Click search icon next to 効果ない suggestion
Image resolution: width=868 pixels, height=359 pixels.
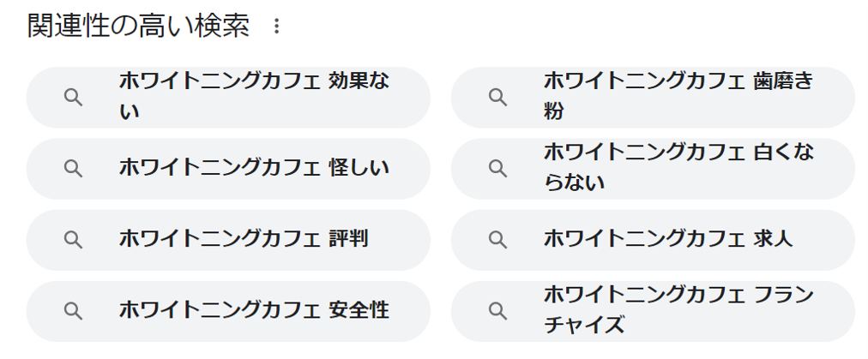pos(74,97)
